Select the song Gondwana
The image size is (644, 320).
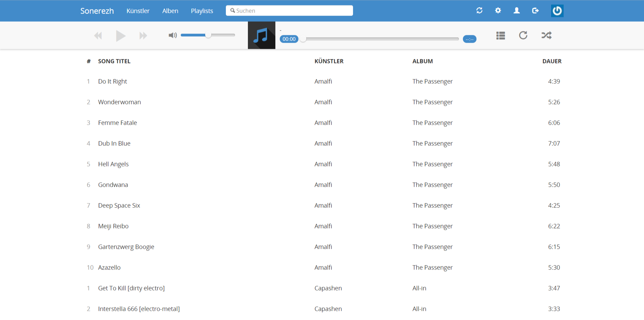tap(113, 185)
